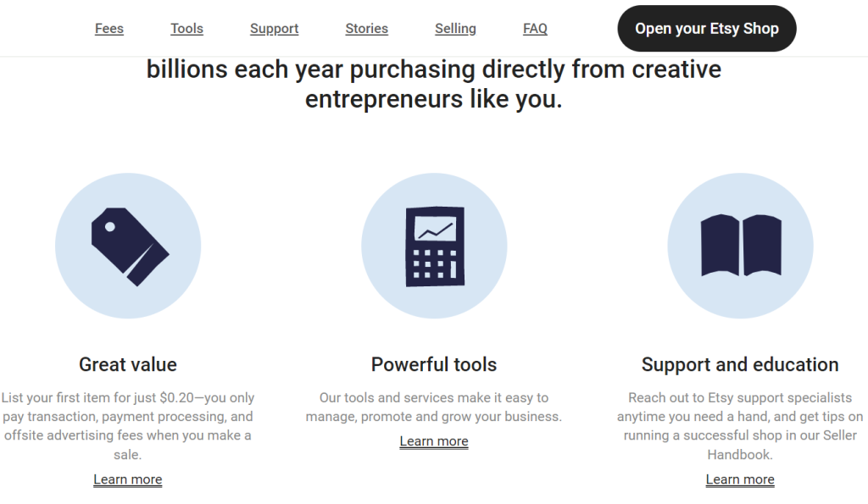The width and height of the screenshot is (868, 504).
Task: Click Learn more under Great value
Action: click(x=128, y=479)
